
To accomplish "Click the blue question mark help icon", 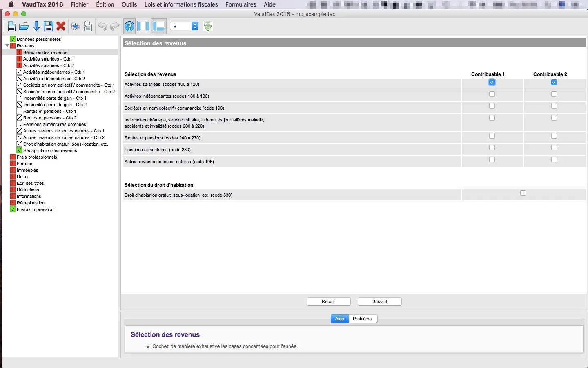I will pos(129,27).
